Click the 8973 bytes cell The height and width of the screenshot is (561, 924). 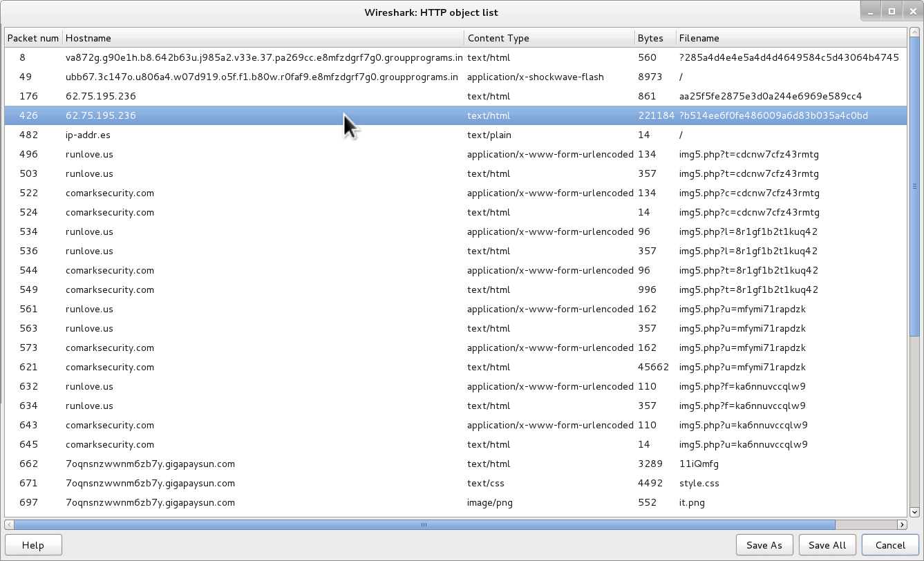click(x=650, y=77)
